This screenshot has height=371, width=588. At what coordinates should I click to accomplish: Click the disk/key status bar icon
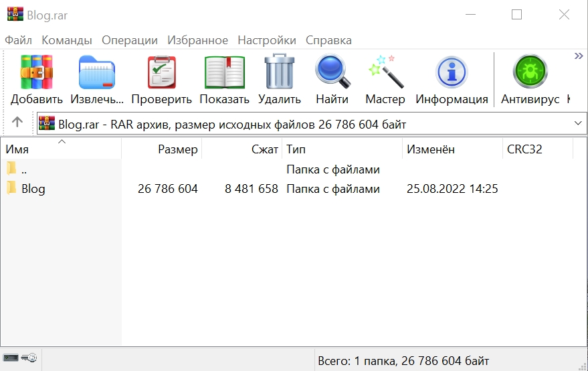click(20, 360)
